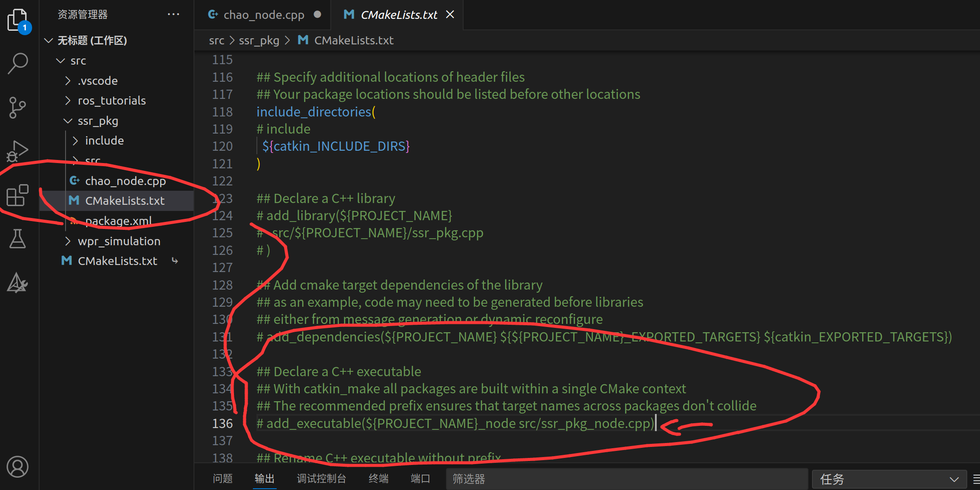The image size is (980, 490).
Task: Open the 任务 output channel dropdown
Action: tap(889, 479)
